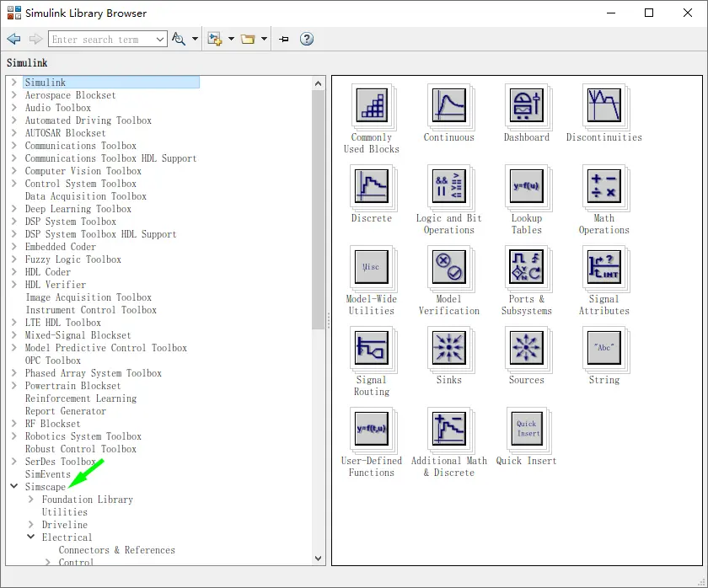708x588 pixels.
Task: Open the Quick Insert library icon
Action: [x=527, y=429]
